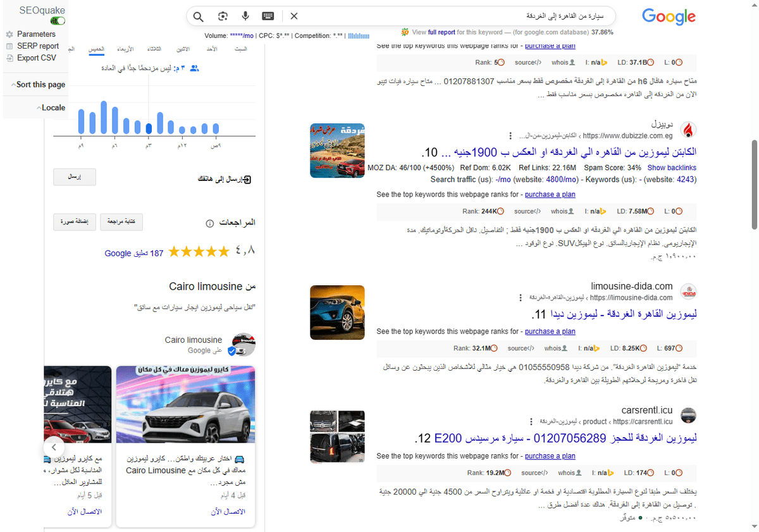Toggle the SEOquake on/off switch

tap(58, 20)
